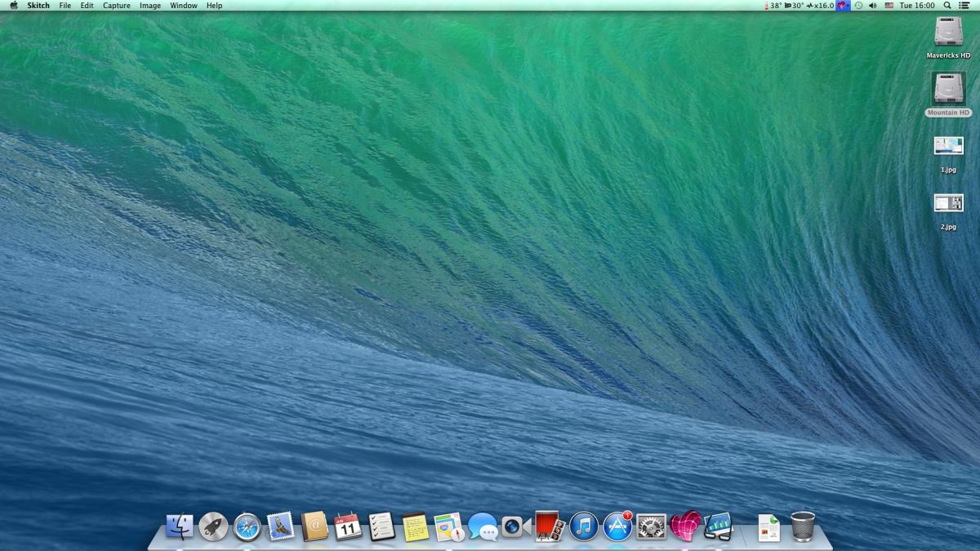Open Skitch application menu
This screenshot has height=551, width=980.
[x=38, y=6]
